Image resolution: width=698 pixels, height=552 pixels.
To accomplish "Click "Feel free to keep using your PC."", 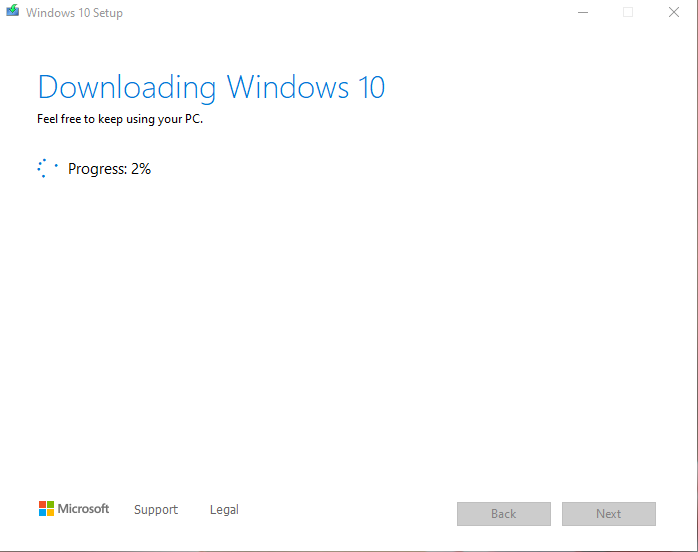I will (120, 119).
